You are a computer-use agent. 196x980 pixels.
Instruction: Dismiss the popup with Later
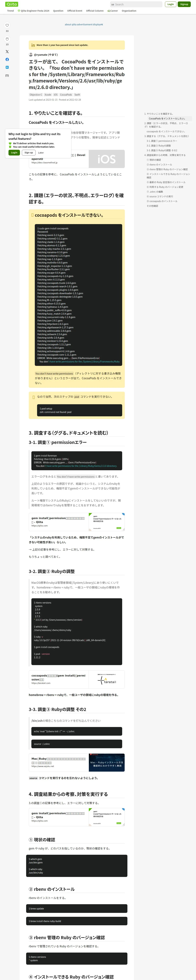[x=41, y=153]
